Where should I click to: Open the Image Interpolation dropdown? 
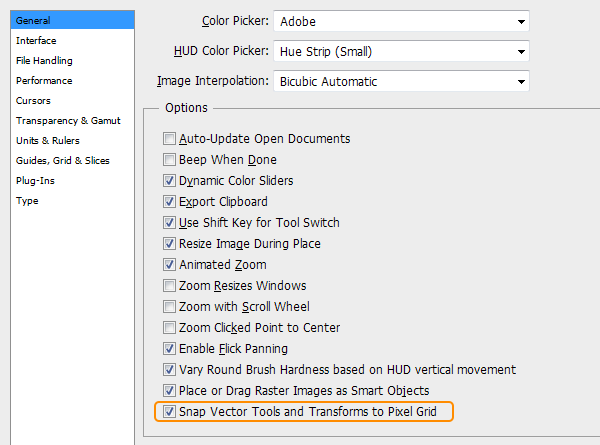401,81
